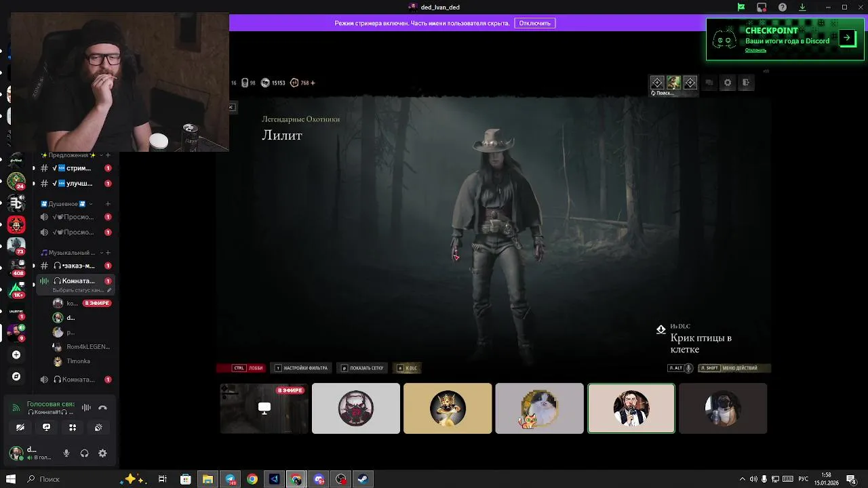Click the Hunt Dollars 15153 currency

pyautogui.click(x=273, y=83)
